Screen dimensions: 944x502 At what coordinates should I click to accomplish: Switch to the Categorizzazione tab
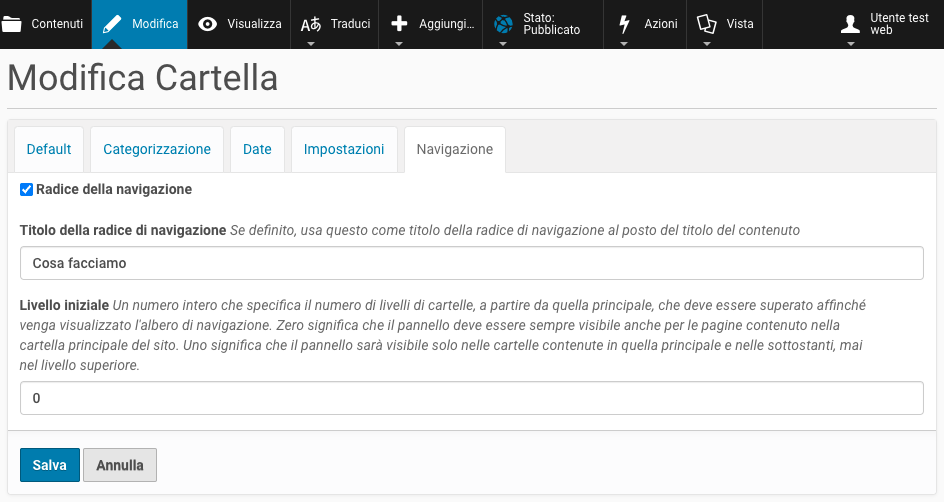[157, 149]
